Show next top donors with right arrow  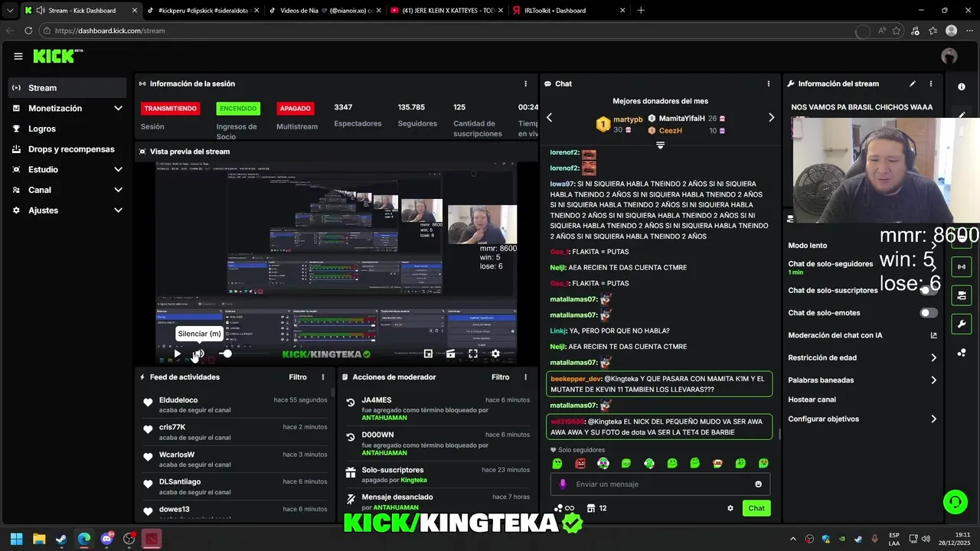771,118
